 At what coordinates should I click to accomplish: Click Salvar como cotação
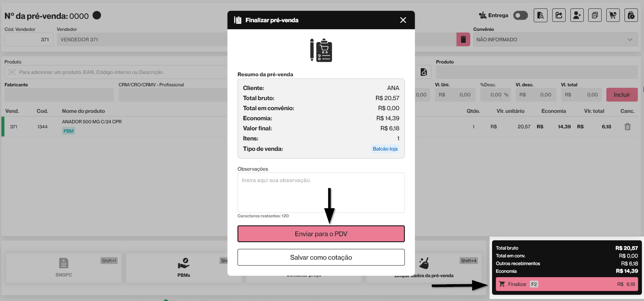point(321,257)
